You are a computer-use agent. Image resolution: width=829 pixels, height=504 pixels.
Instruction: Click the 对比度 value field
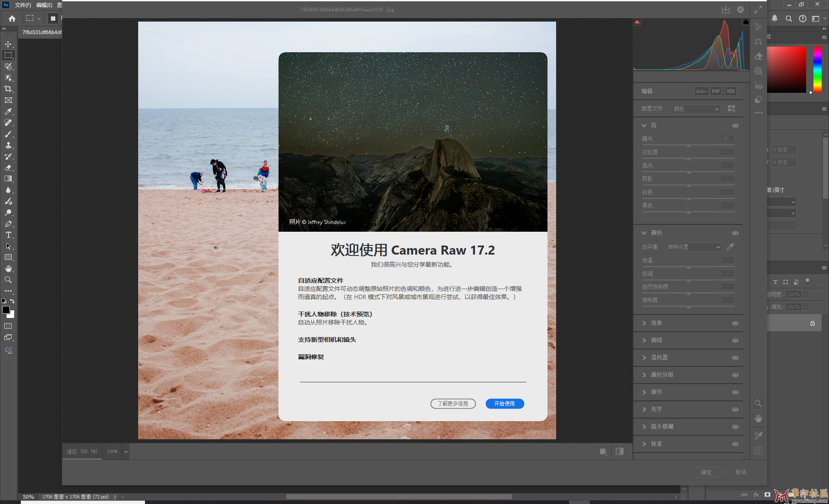pos(725,152)
